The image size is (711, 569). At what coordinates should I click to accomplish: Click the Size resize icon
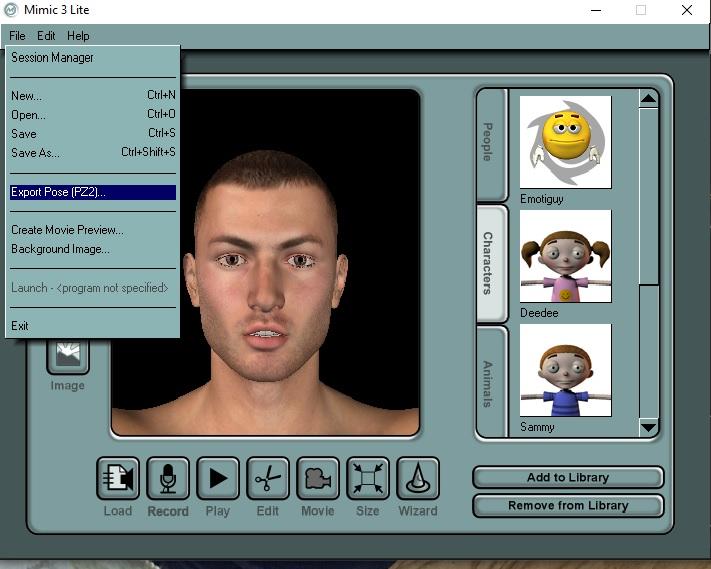tap(368, 478)
